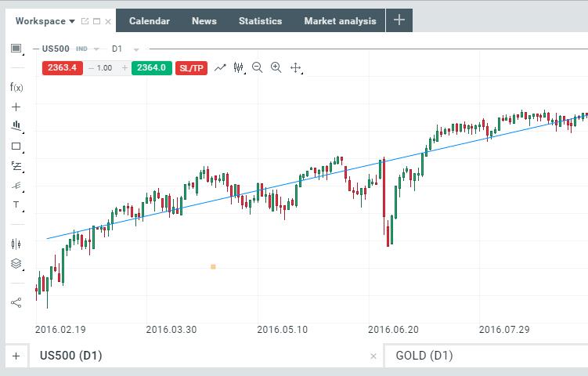Select the text annotation tool

pyautogui.click(x=16, y=204)
